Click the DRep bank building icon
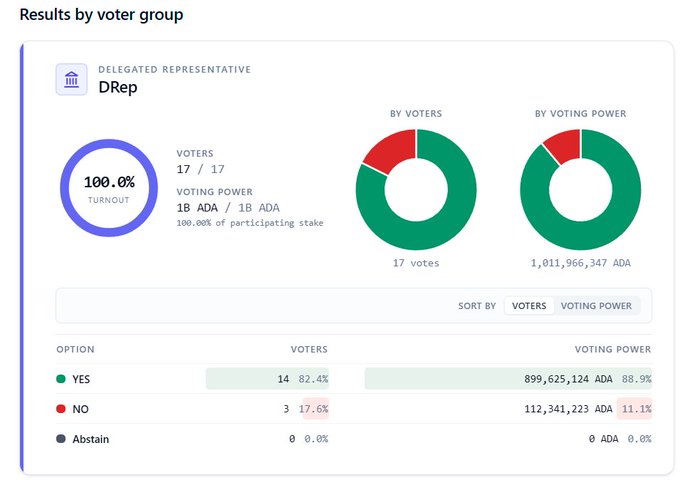 click(72, 79)
